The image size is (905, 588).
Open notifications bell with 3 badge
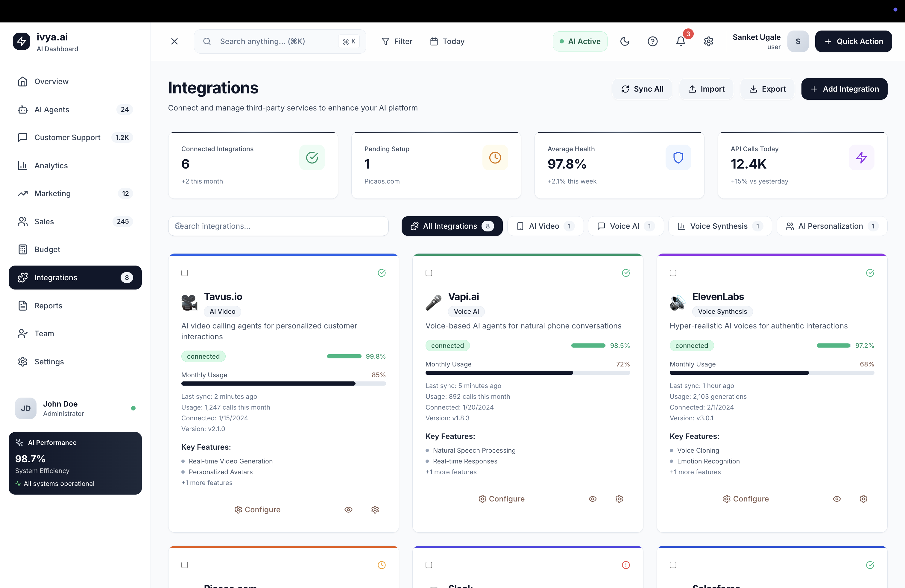[681, 41]
